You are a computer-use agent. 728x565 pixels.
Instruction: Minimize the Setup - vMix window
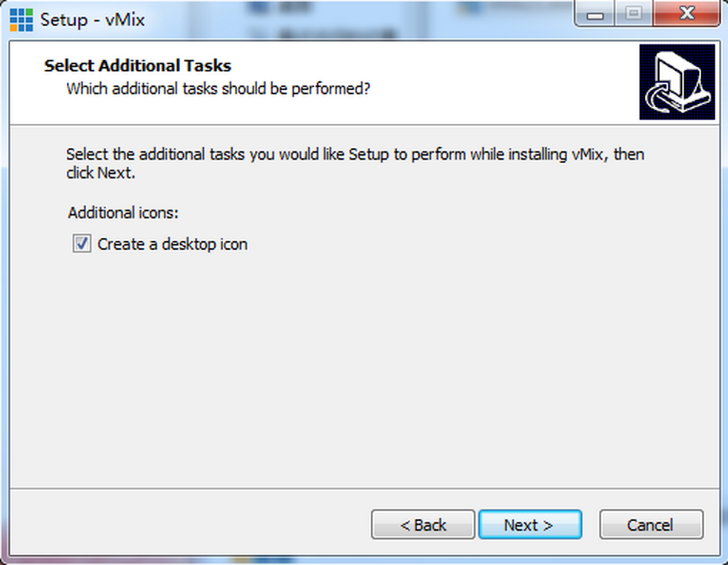coord(595,14)
